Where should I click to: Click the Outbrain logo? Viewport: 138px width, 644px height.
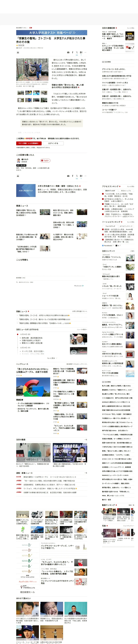click(x=79, y=286)
